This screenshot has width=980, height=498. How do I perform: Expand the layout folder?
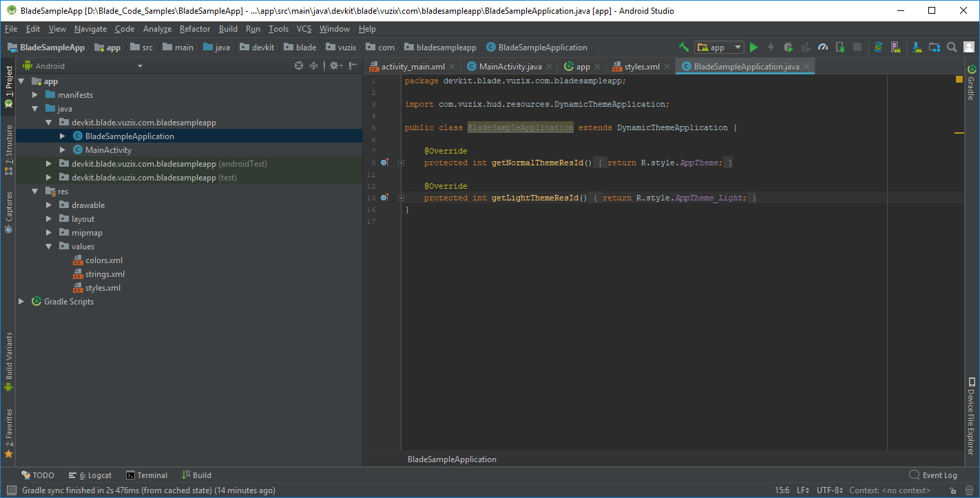click(49, 219)
